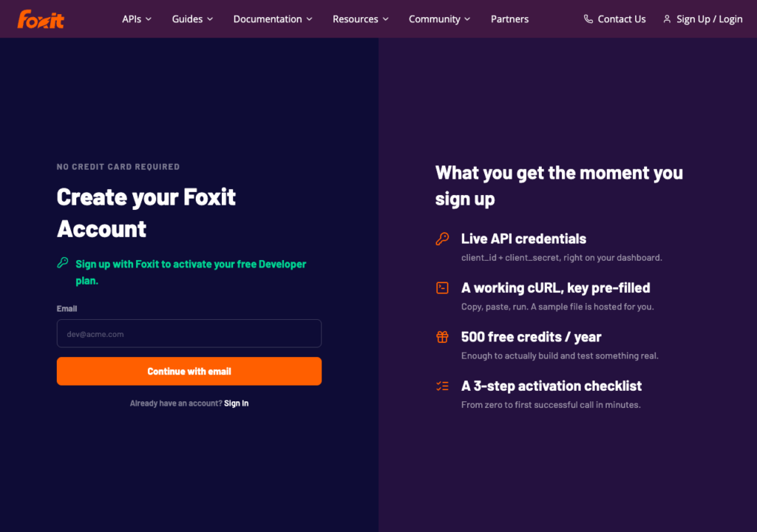Expand the Resources dropdown chevron

coord(386,19)
